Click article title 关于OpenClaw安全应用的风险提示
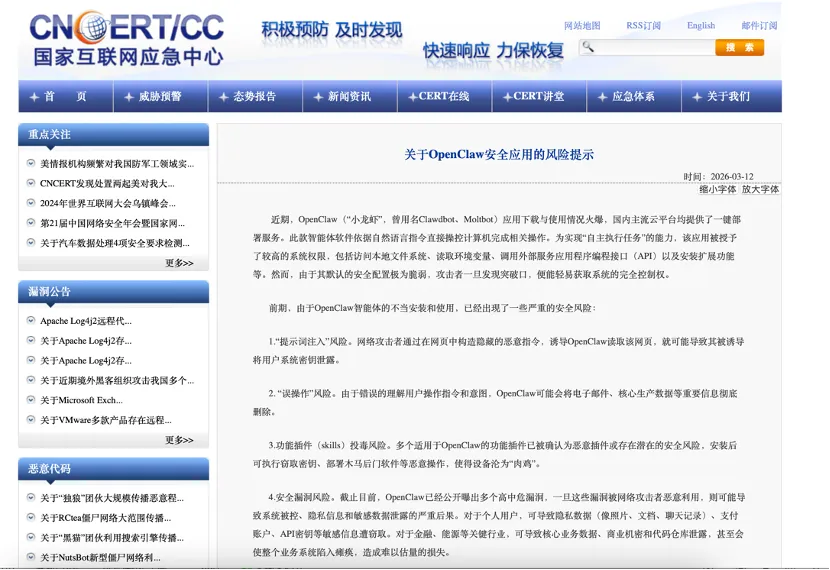 [x=499, y=155]
